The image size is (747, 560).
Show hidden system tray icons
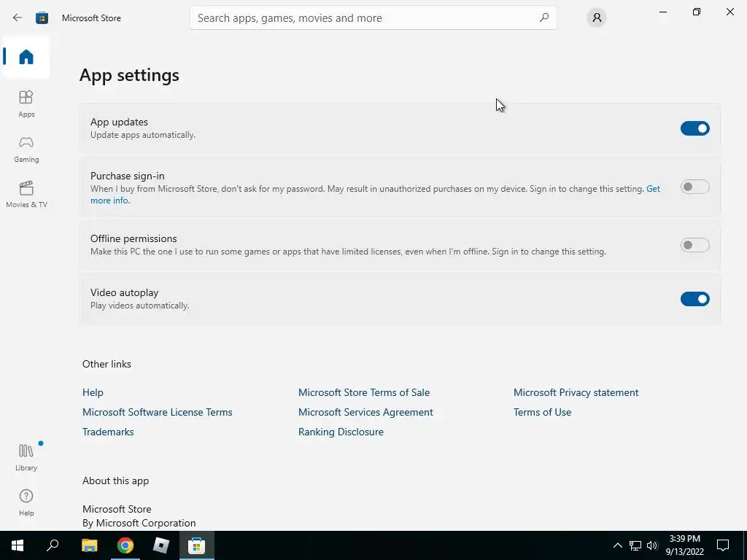617,545
